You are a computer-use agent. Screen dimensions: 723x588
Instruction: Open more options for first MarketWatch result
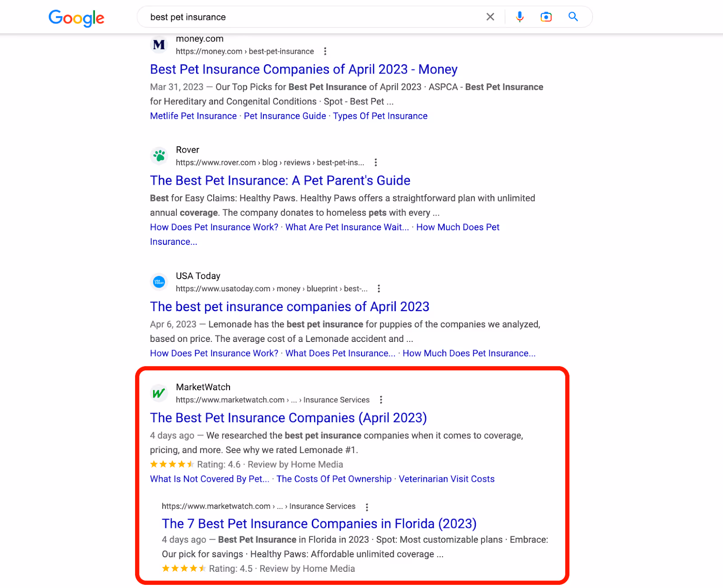coord(381,400)
